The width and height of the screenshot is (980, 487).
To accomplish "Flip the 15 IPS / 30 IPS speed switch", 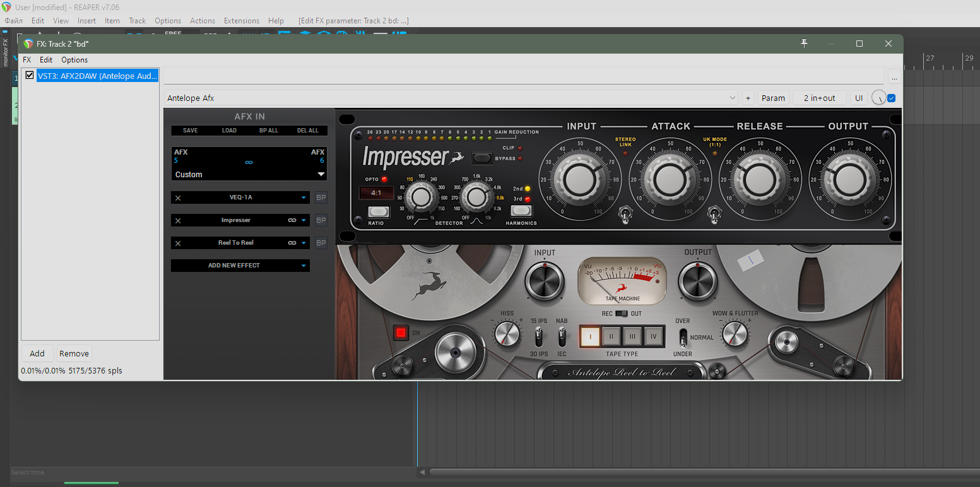I will coord(539,336).
